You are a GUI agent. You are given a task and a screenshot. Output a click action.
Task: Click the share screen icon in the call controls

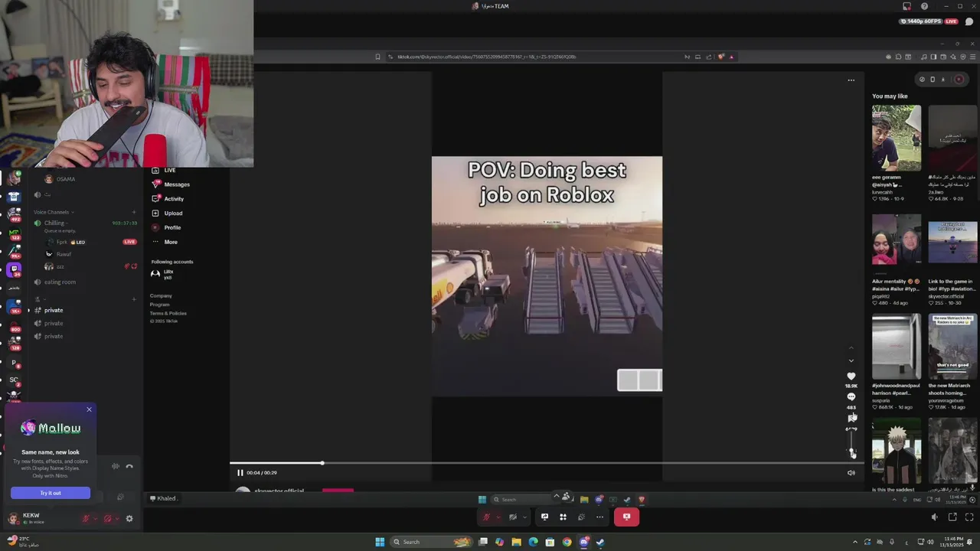pos(544,517)
